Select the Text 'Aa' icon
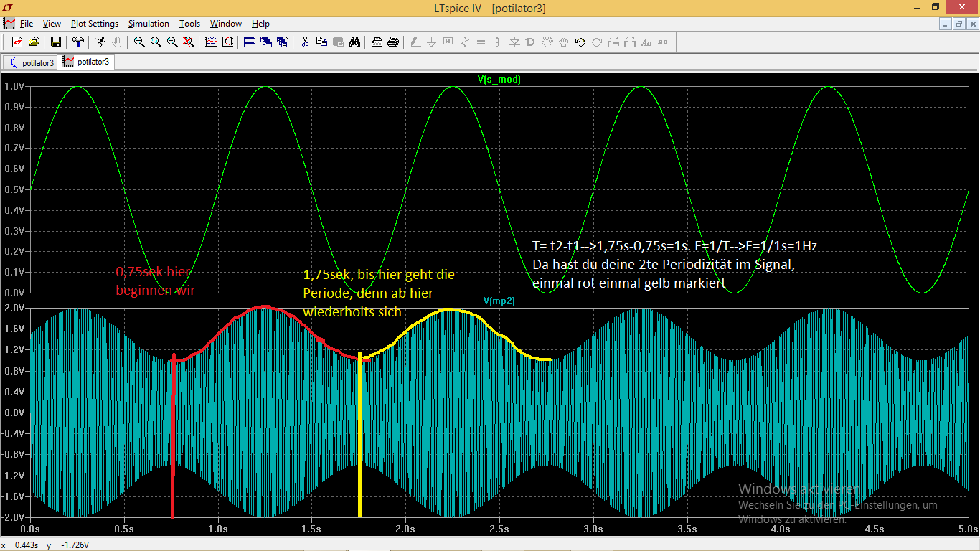This screenshot has width=980, height=551. click(646, 42)
